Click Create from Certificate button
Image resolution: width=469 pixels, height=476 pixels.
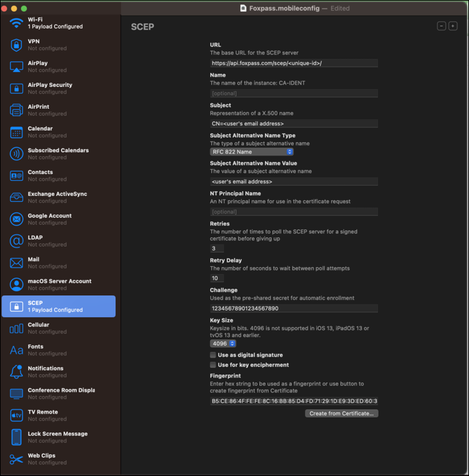(x=341, y=413)
